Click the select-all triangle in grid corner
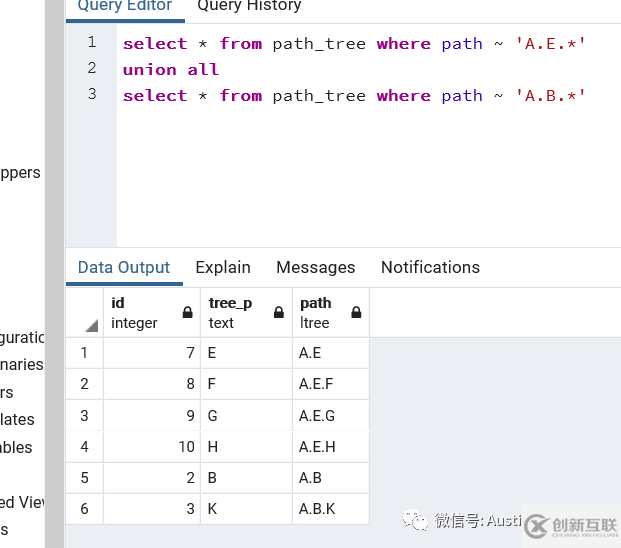The width and height of the screenshot is (621, 548). click(x=91, y=325)
